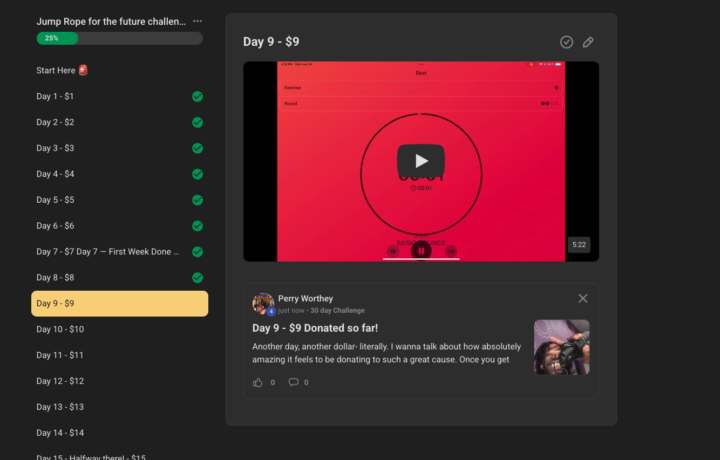
Task: Play the Day 9 video
Action: click(421, 161)
